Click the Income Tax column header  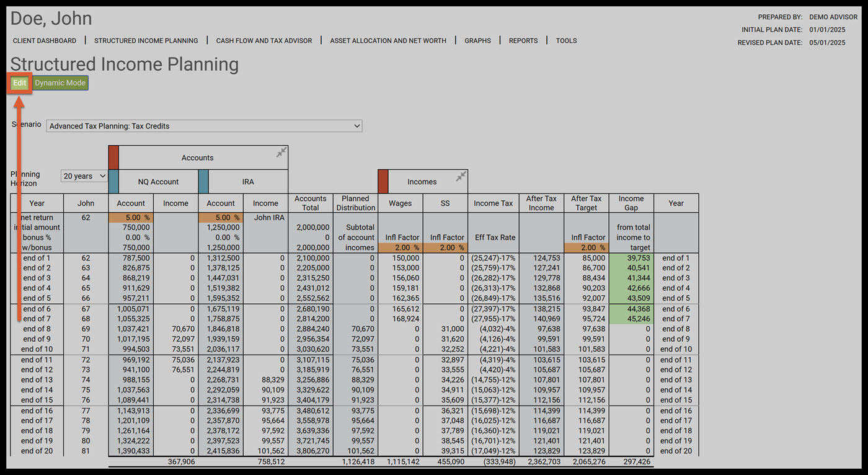[494, 203]
